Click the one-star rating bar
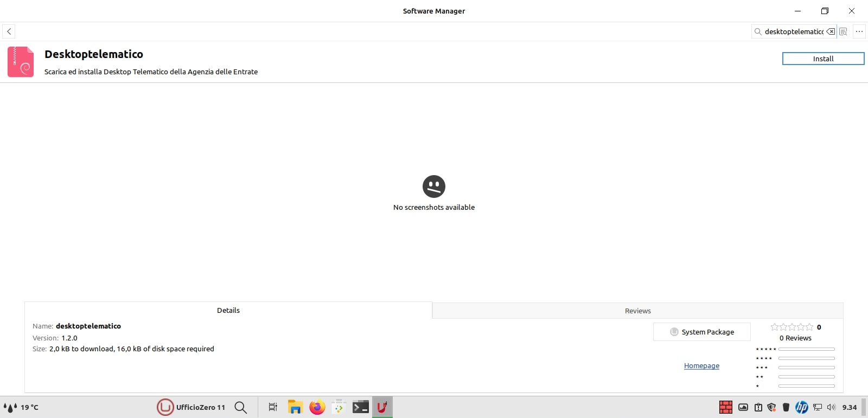 coord(806,386)
